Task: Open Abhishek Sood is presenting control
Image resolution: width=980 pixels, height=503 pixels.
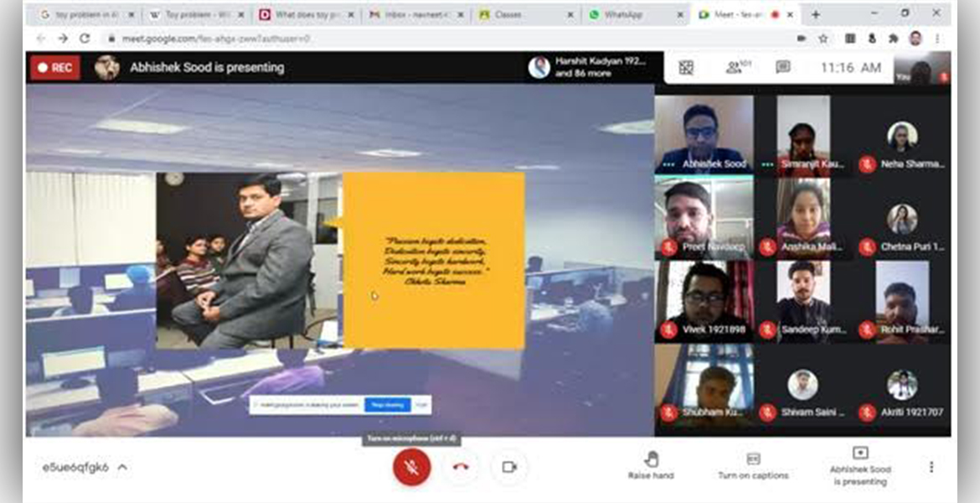Action: (x=860, y=467)
